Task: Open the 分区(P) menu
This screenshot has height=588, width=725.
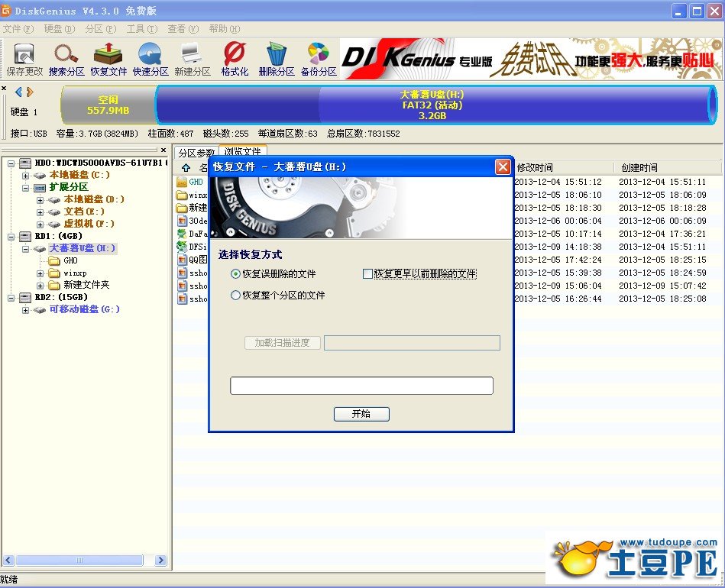Action: coord(100,29)
